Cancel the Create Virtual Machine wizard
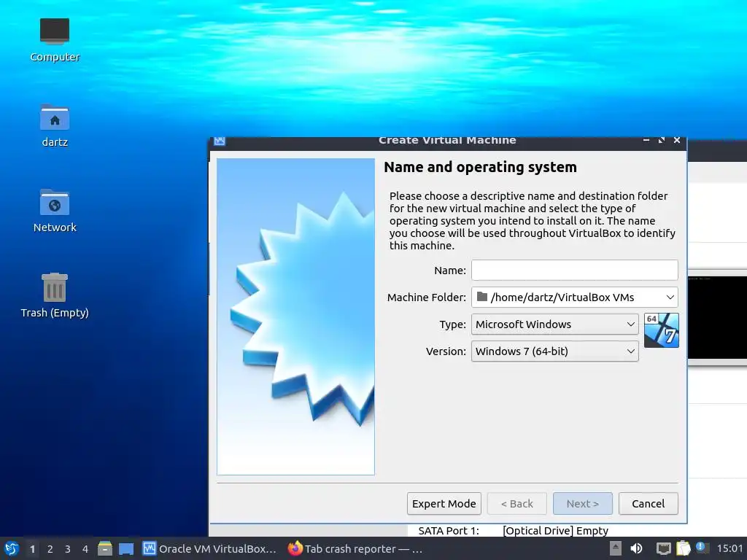The height and width of the screenshot is (560, 747). [648, 504]
